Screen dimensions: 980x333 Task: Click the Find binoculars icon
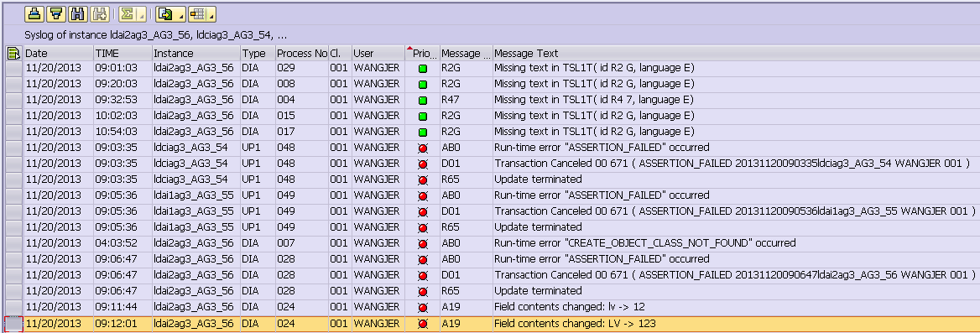[x=77, y=13]
